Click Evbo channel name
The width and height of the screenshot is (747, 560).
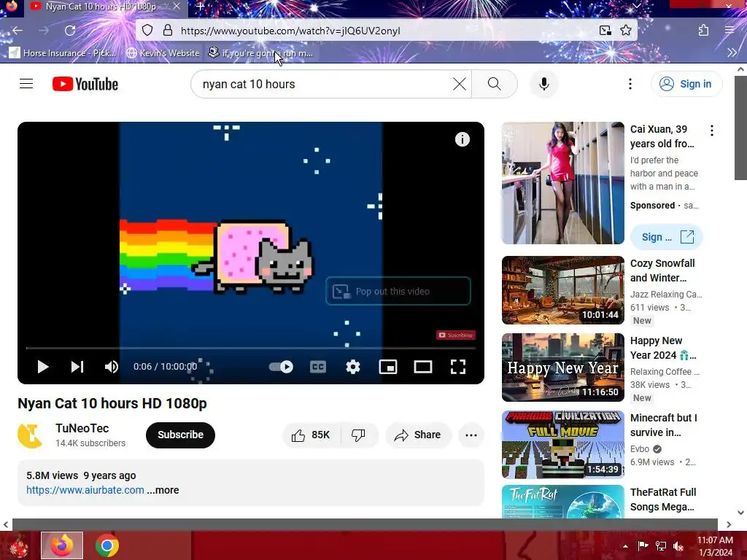(639, 449)
